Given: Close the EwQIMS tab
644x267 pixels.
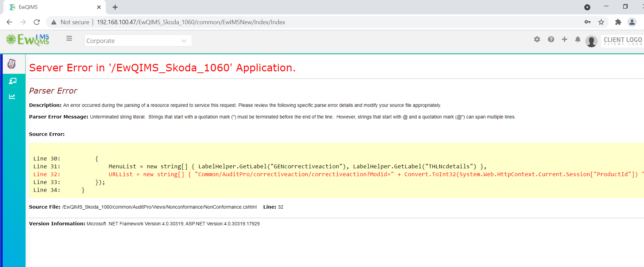Looking at the screenshot, I should [99, 7].
